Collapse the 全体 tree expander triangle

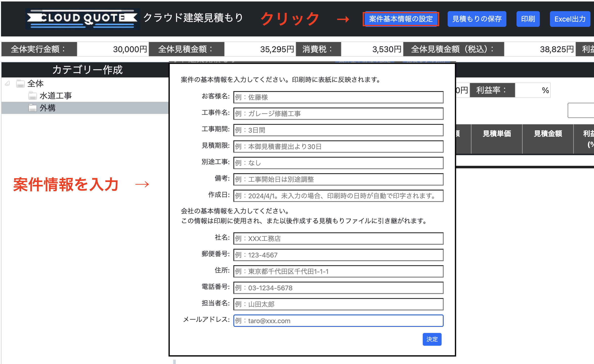(8, 83)
